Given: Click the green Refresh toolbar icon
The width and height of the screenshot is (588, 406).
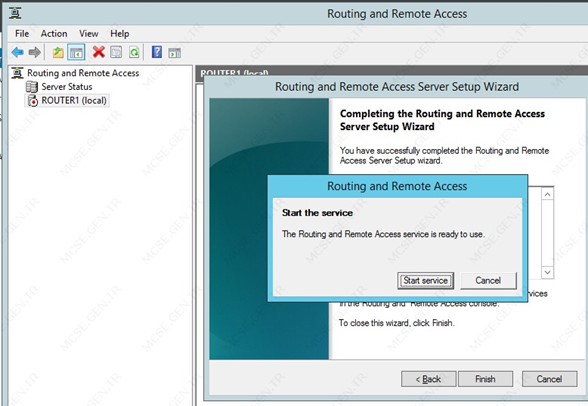Looking at the screenshot, I should (134, 52).
